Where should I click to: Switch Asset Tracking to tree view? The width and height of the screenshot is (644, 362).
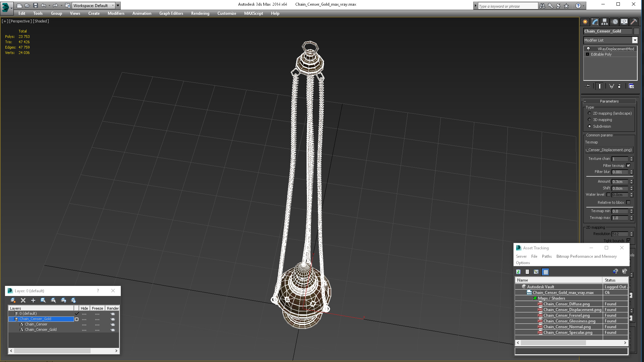pyautogui.click(x=536, y=272)
